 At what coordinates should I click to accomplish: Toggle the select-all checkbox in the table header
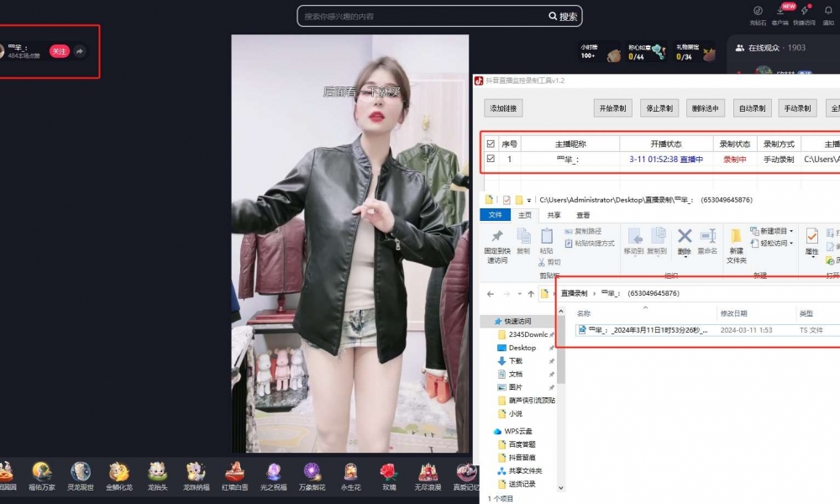point(491,144)
